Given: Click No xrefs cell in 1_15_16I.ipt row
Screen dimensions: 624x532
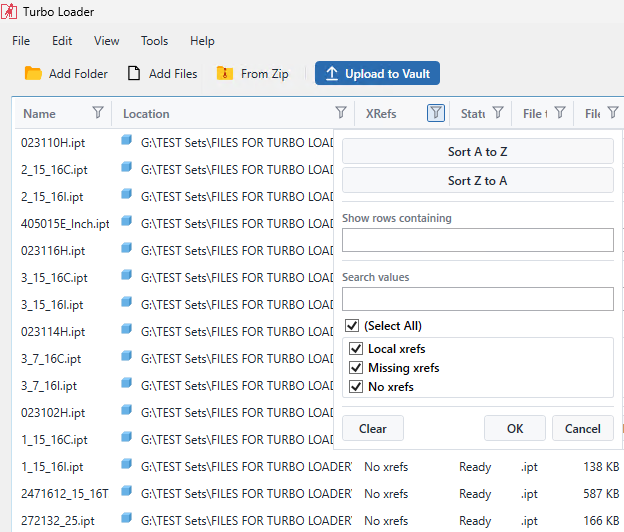Looking at the screenshot, I should 386,466.
